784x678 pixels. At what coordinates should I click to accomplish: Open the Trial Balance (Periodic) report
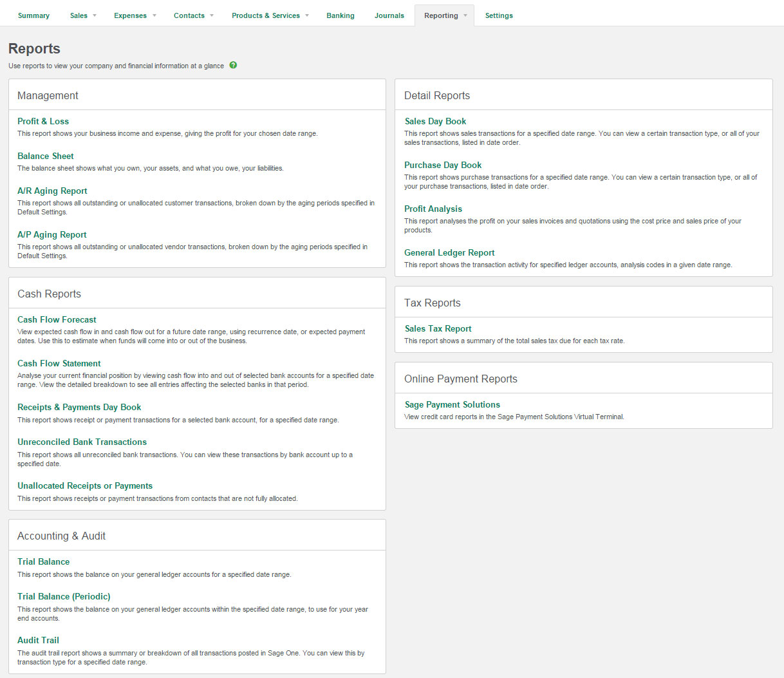tap(64, 596)
